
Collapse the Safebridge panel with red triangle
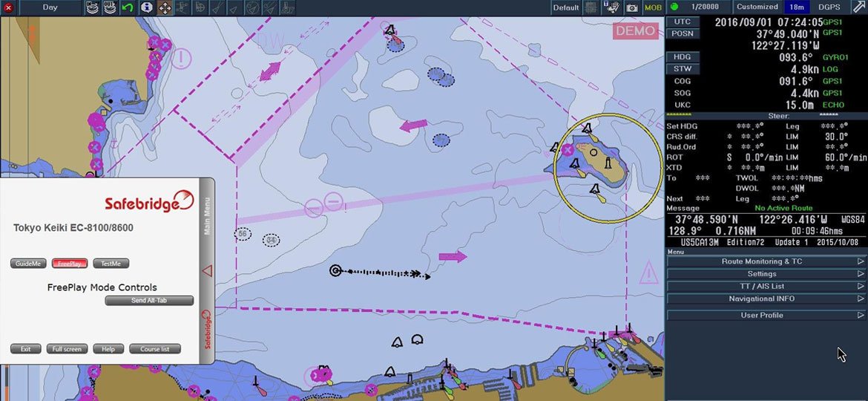pos(207,271)
